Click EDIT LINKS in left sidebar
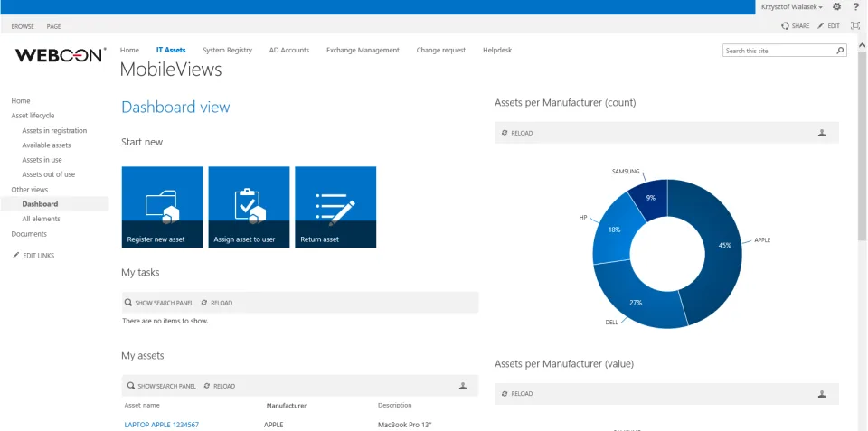Screen dimensions: 868x431 [33, 256]
